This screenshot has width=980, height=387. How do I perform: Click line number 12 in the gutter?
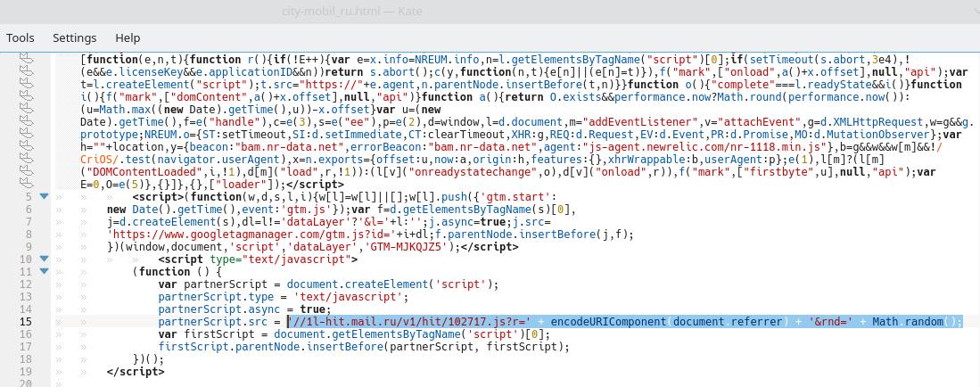pos(26,284)
